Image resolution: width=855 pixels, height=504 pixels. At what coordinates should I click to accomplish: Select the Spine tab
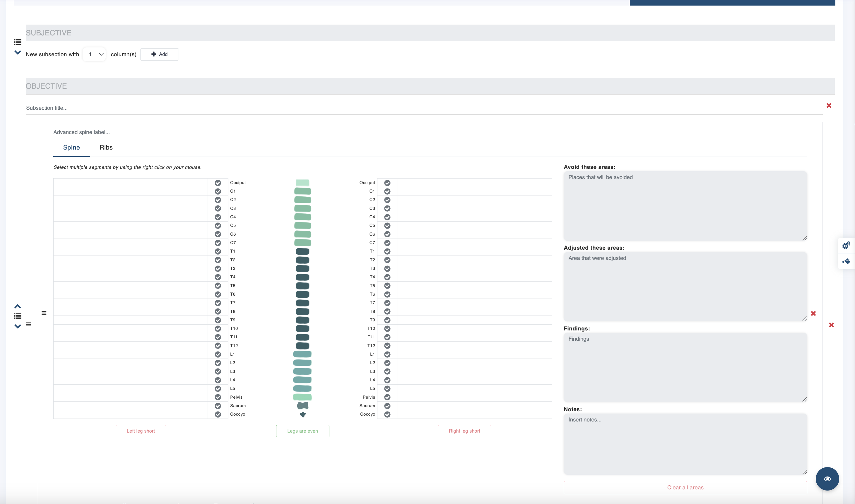coord(71,148)
